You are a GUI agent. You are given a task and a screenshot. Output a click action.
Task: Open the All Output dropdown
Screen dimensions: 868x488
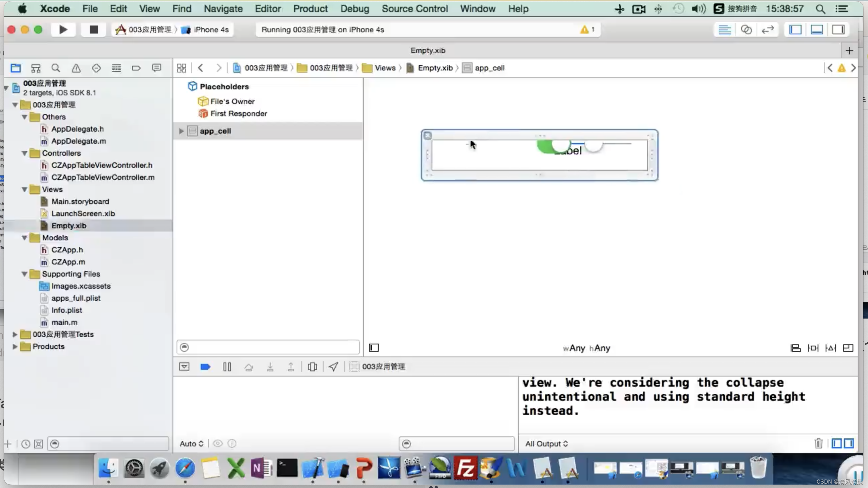tap(546, 443)
